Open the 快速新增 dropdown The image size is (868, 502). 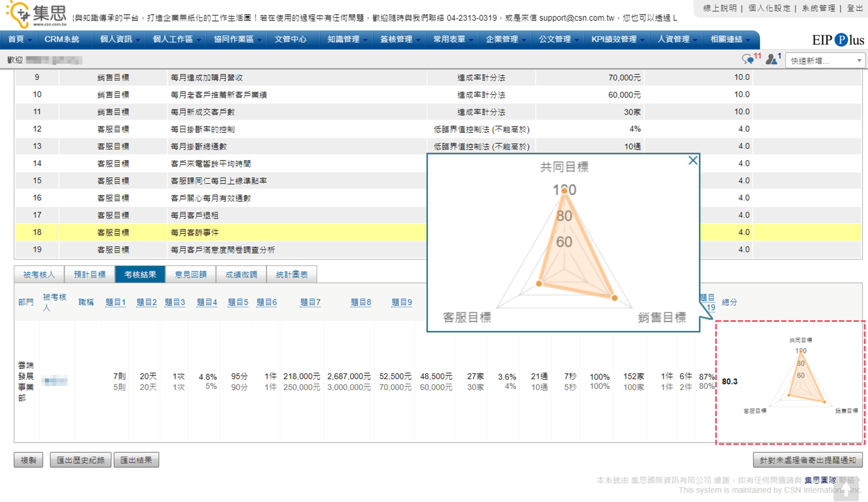(825, 61)
